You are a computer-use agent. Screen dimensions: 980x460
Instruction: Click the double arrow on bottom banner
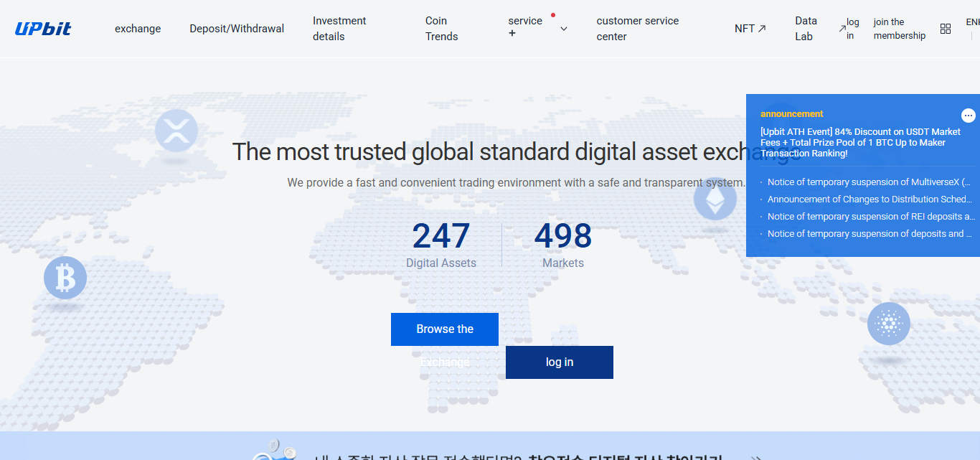pyautogui.click(x=755, y=456)
